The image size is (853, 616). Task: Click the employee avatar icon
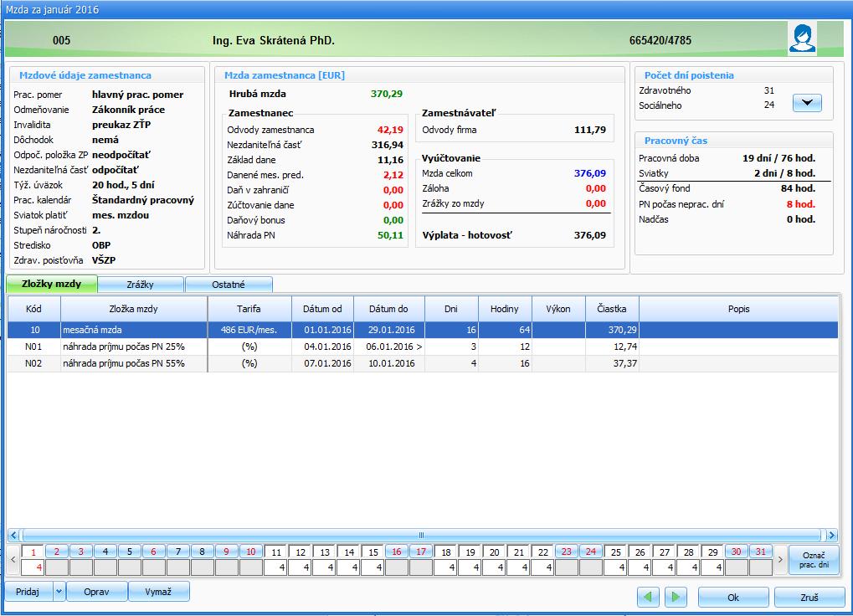803,38
